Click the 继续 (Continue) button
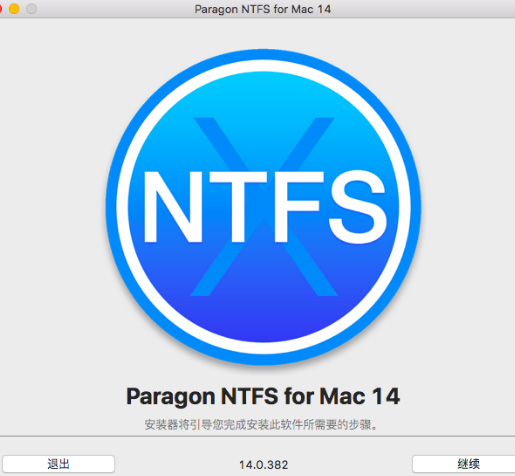 [x=464, y=464]
